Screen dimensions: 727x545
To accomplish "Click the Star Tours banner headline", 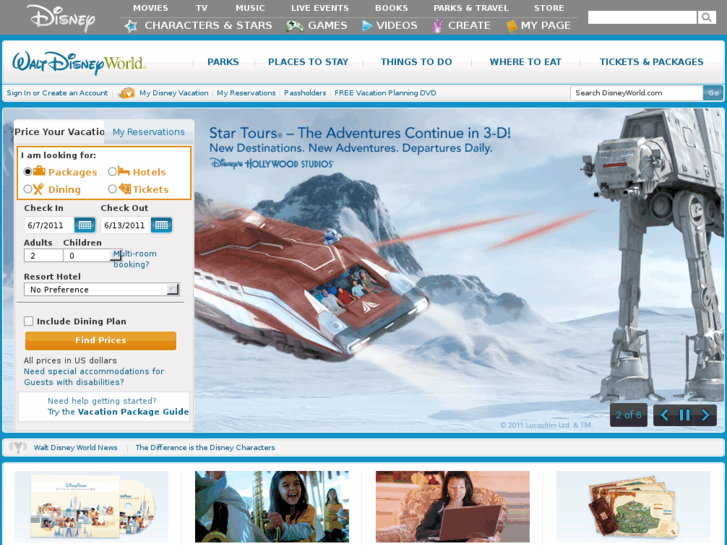I will (360, 133).
